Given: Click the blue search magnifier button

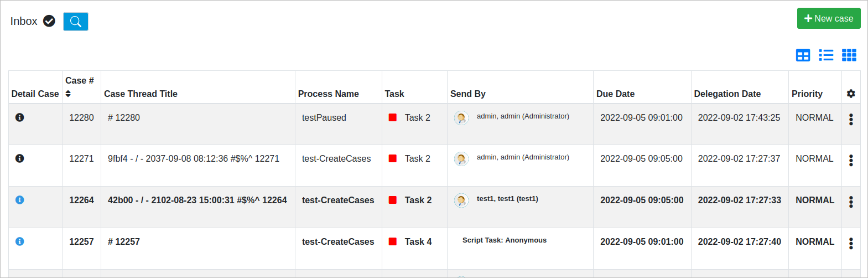Looking at the screenshot, I should [76, 22].
